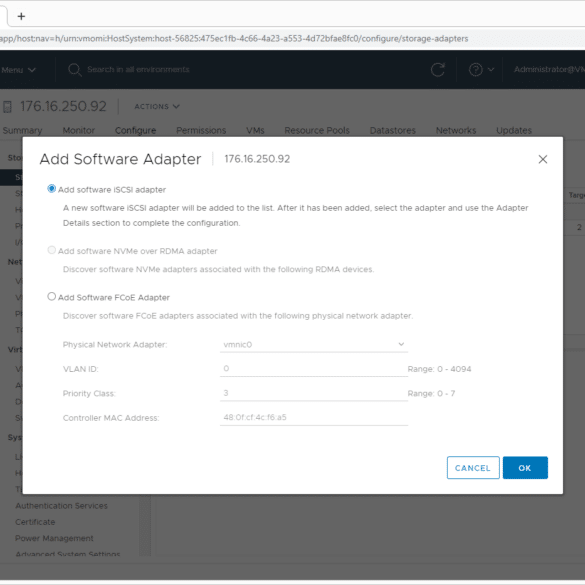Select Add Software FCoE Adapter option
This screenshot has height=585, width=585.
(51, 297)
